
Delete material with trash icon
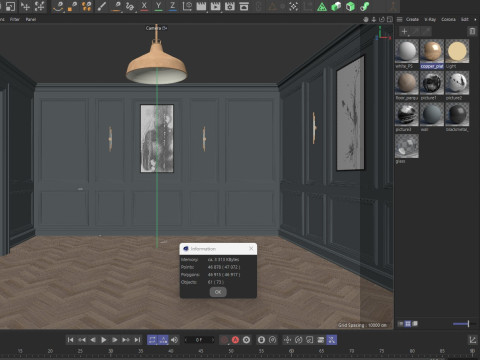tap(472, 31)
